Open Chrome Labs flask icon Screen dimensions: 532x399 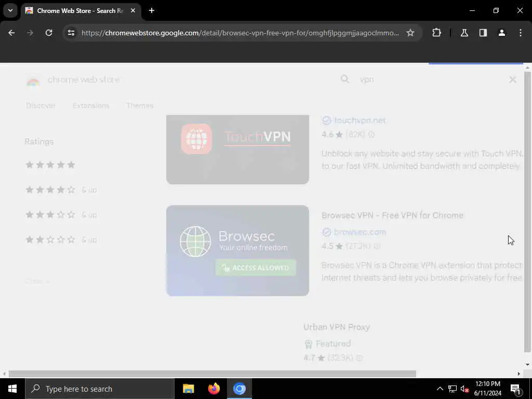464,33
